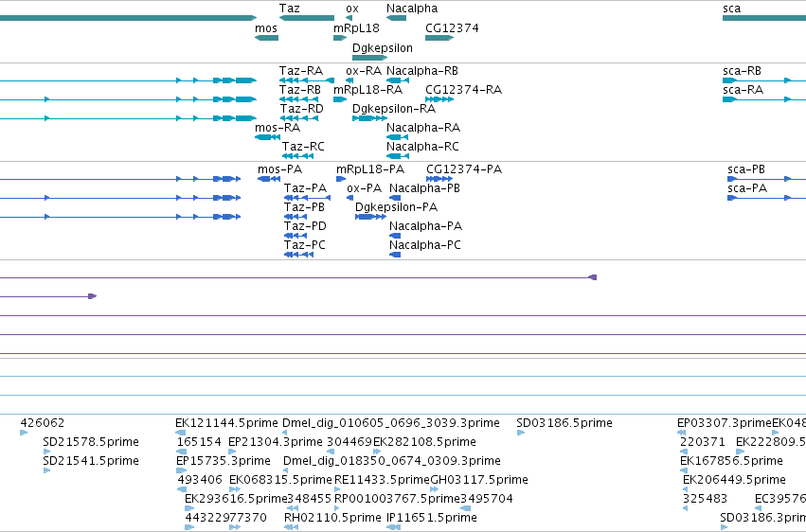Viewport: 806px width, 532px height.
Task: Select protein Taz-PD
Action: [x=305, y=226]
